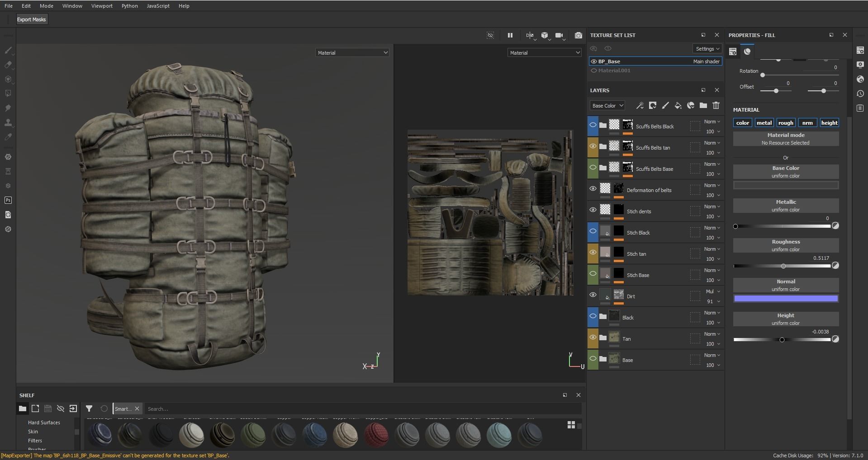The image size is (868, 460).
Task: Open the Python menu
Action: coord(129,6)
